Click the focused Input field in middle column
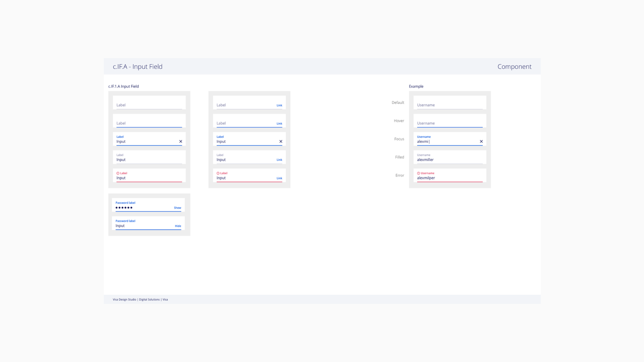 click(249, 139)
